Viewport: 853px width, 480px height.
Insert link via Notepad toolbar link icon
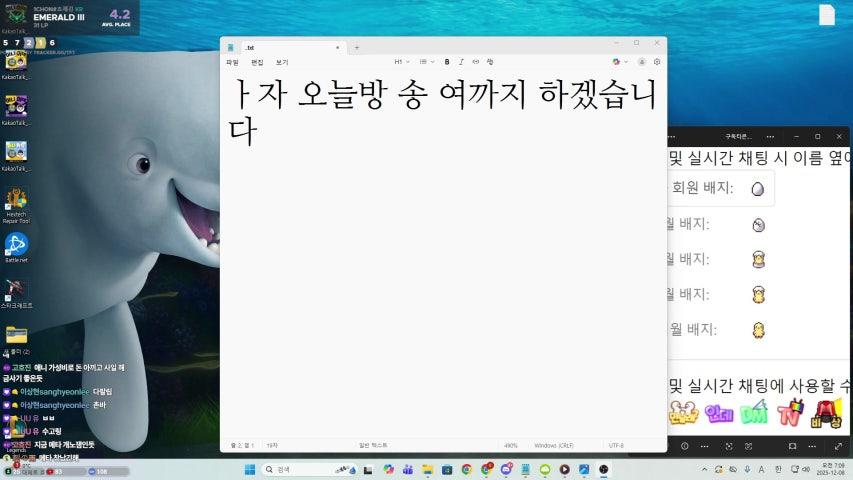(475, 62)
